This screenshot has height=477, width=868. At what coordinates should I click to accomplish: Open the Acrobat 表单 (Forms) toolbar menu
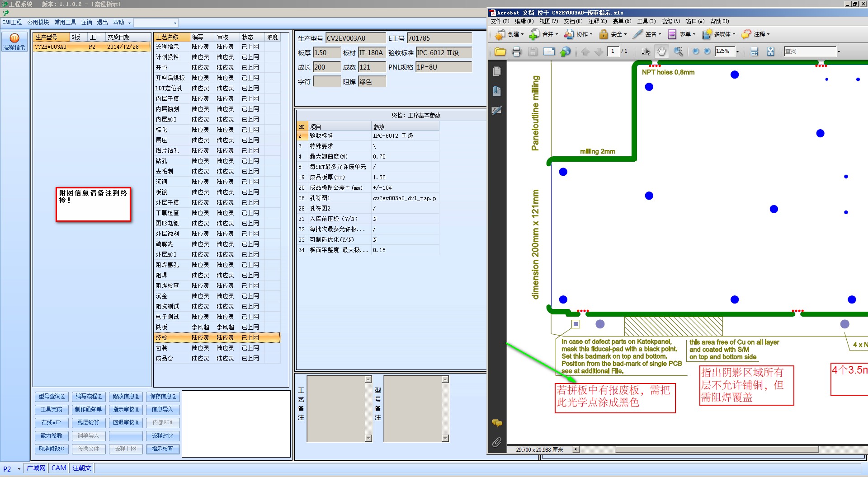(x=681, y=34)
